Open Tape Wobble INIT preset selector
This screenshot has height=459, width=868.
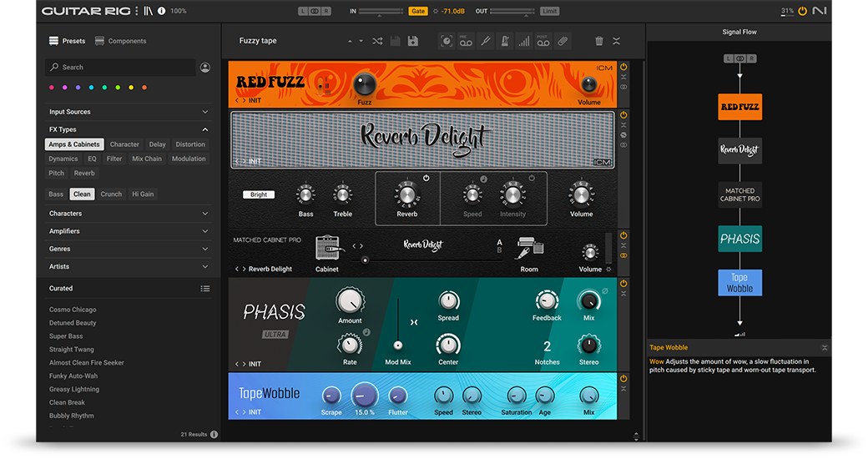[248, 412]
